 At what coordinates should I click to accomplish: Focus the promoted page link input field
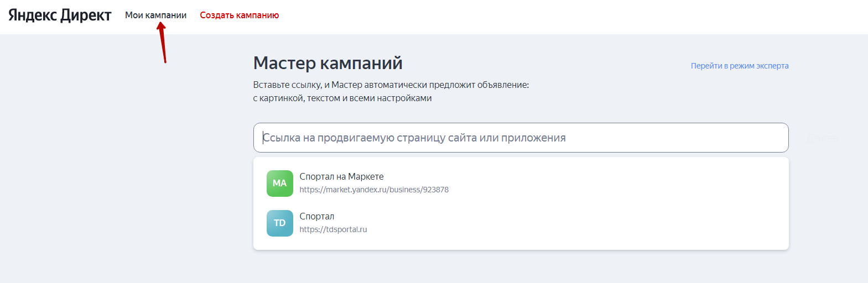click(x=520, y=138)
